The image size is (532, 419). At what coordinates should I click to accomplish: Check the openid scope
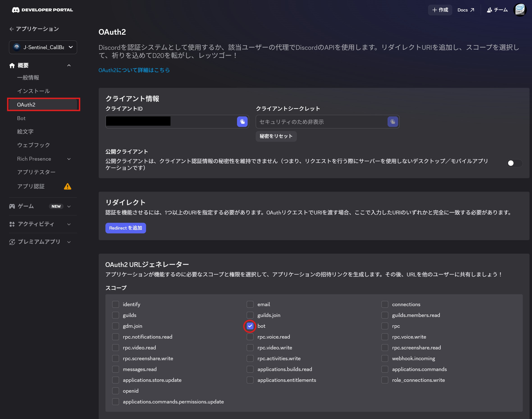(115, 391)
